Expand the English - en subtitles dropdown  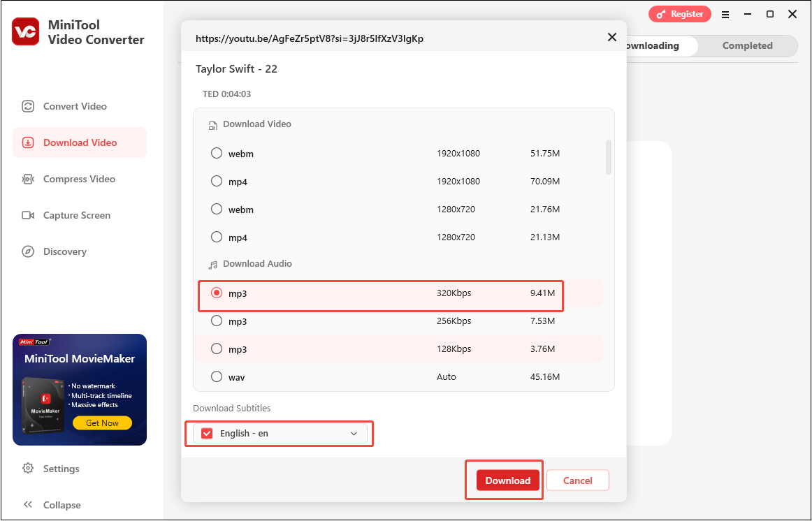[354, 434]
